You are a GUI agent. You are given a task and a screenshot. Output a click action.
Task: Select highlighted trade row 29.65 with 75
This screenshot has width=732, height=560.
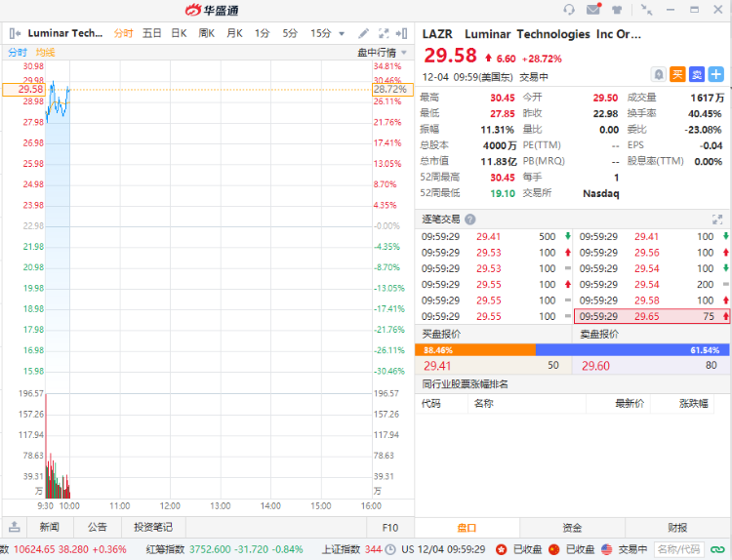[652, 316]
